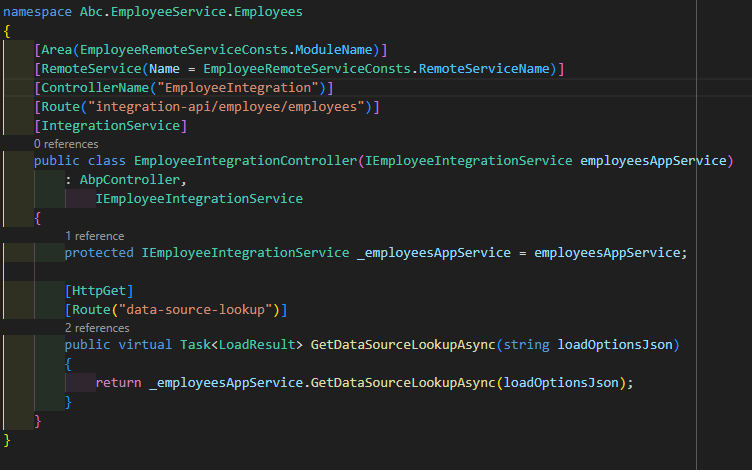Image resolution: width=752 pixels, height=470 pixels.
Task: Click the "0 references" CodeLens above the class
Action: (x=66, y=144)
